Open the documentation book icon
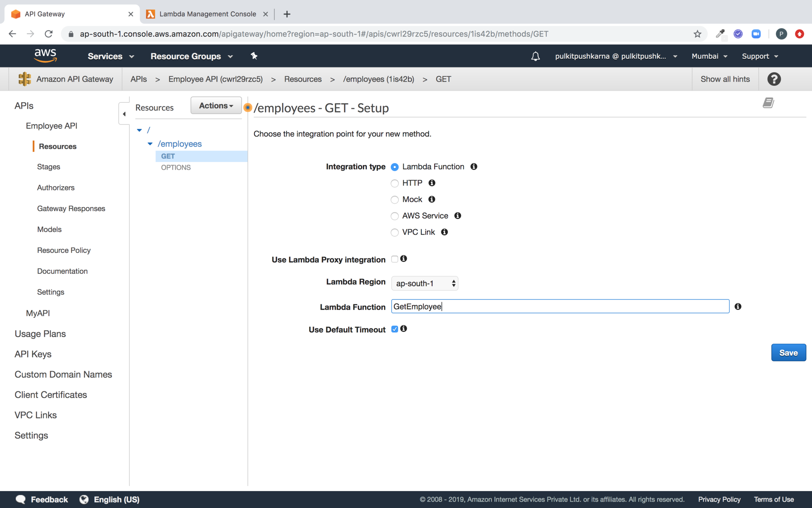This screenshot has height=508, width=812. pos(768,103)
